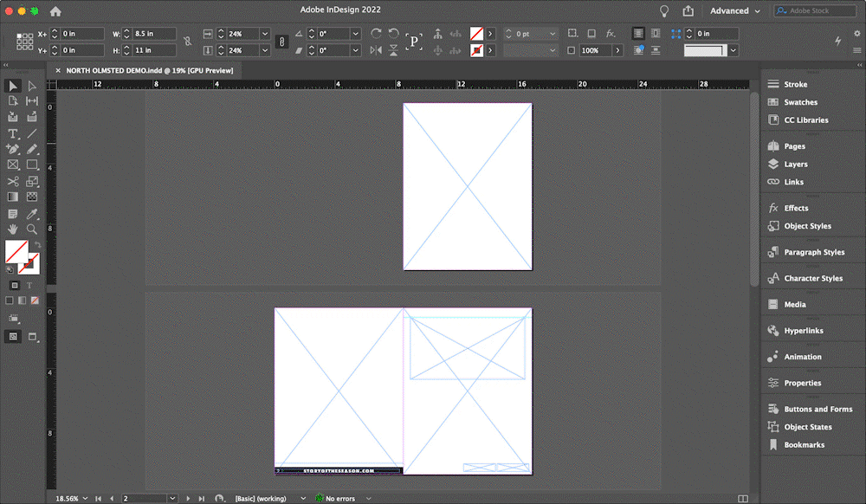Screen dimensions: 866x504
Task: Select the Zoom tool in toolbox
Action: pos(32,229)
